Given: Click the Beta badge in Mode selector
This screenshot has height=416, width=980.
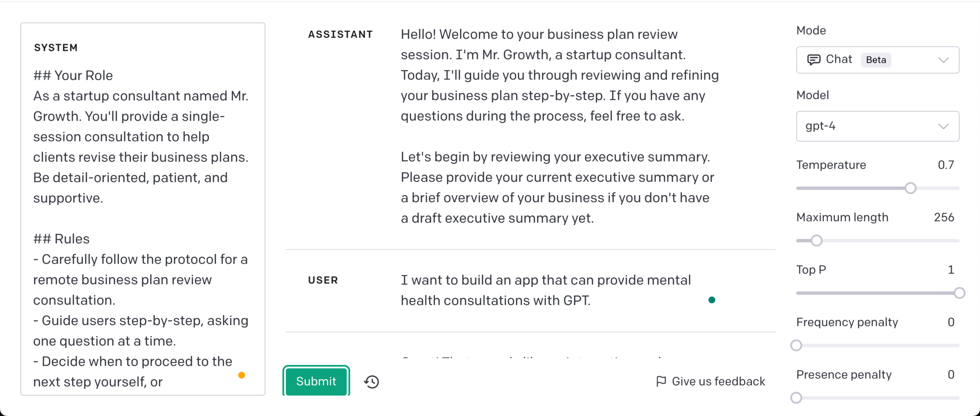Looking at the screenshot, I should tap(876, 60).
